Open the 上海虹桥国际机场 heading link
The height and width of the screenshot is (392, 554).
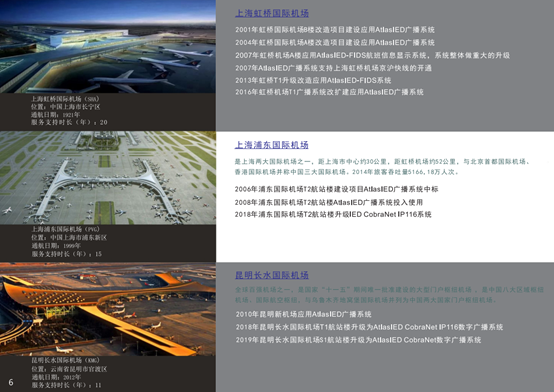click(272, 13)
